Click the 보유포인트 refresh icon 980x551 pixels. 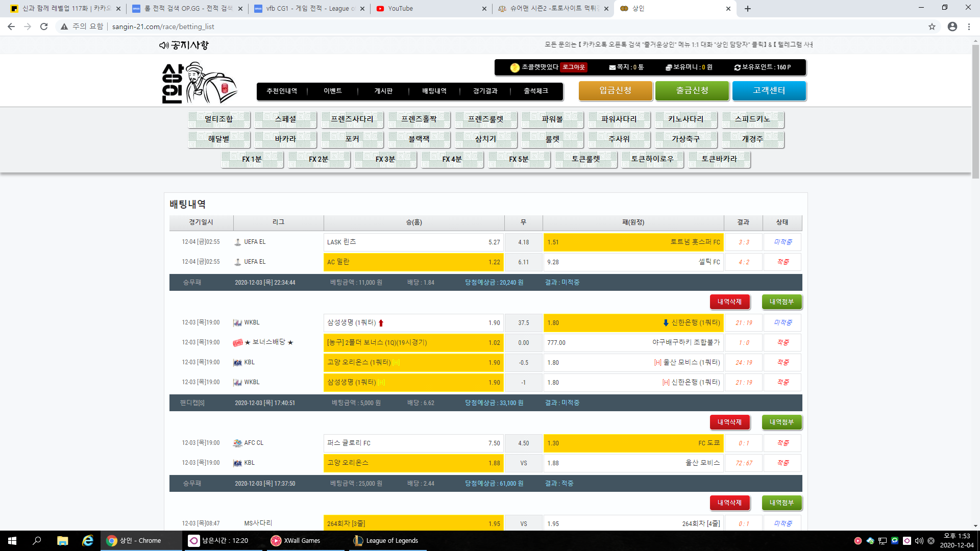(737, 67)
